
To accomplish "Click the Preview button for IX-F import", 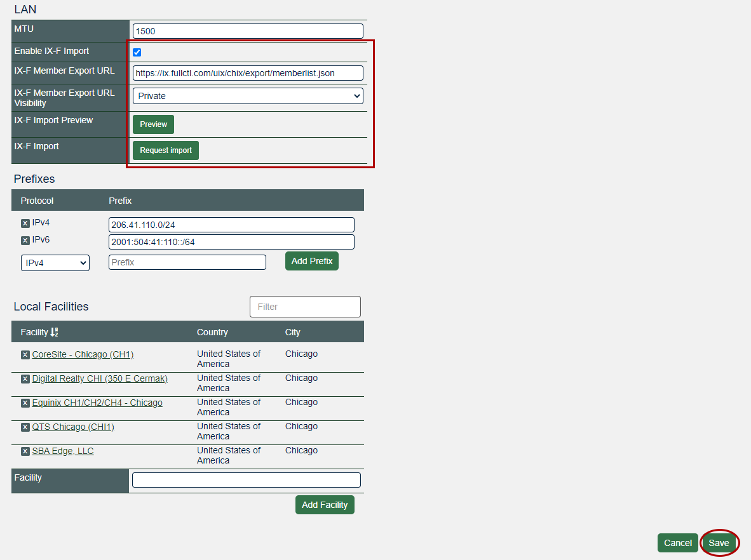I will [x=153, y=124].
